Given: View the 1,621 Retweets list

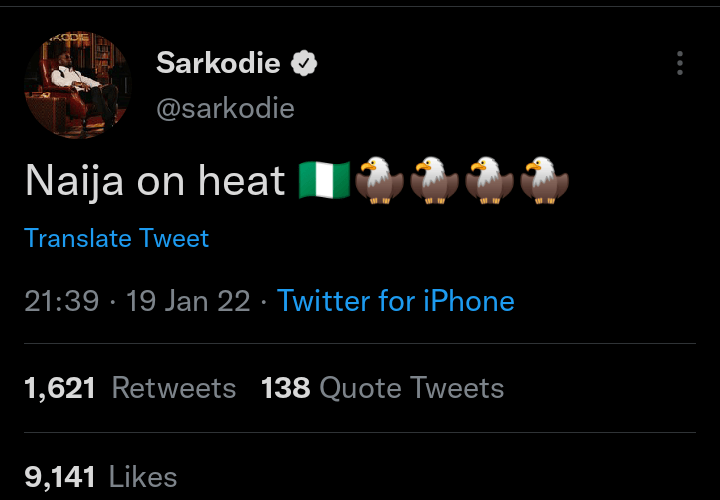Looking at the screenshot, I should tap(129, 388).
